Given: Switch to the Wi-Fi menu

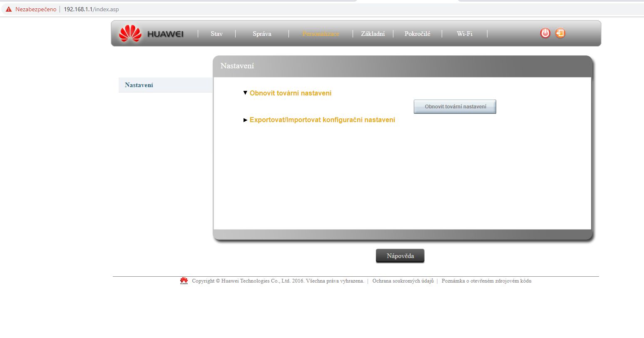Looking at the screenshot, I should 465,34.
